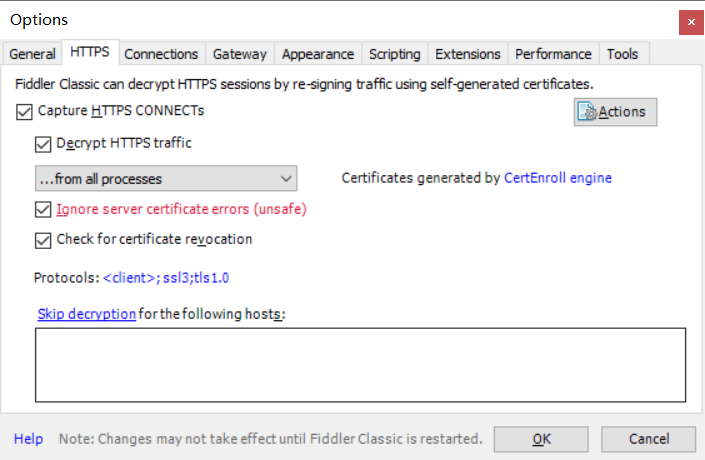Image resolution: width=705 pixels, height=460 pixels.
Task: Open the Performance tab
Action: coord(553,54)
